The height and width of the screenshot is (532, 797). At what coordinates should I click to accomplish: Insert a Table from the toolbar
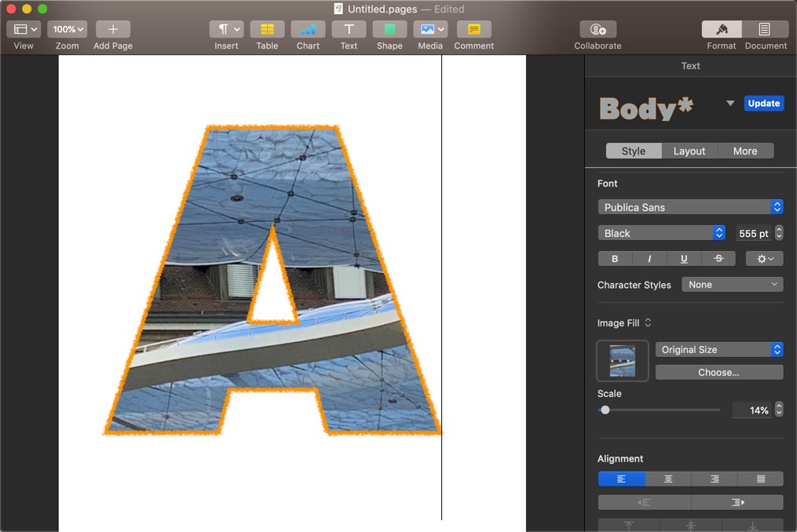[267, 30]
